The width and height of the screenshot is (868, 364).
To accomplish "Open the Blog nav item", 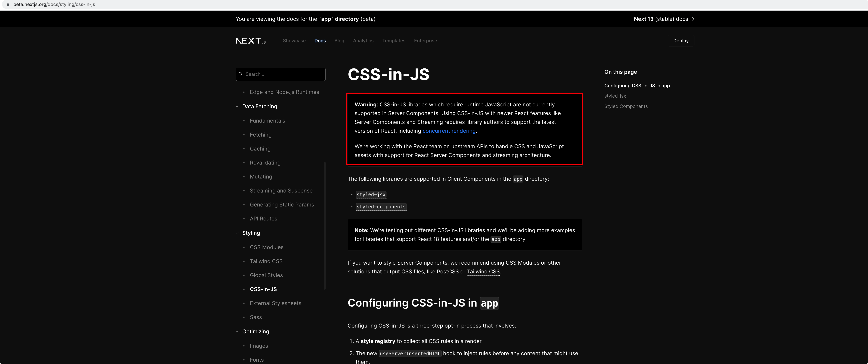I will tap(339, 41).
